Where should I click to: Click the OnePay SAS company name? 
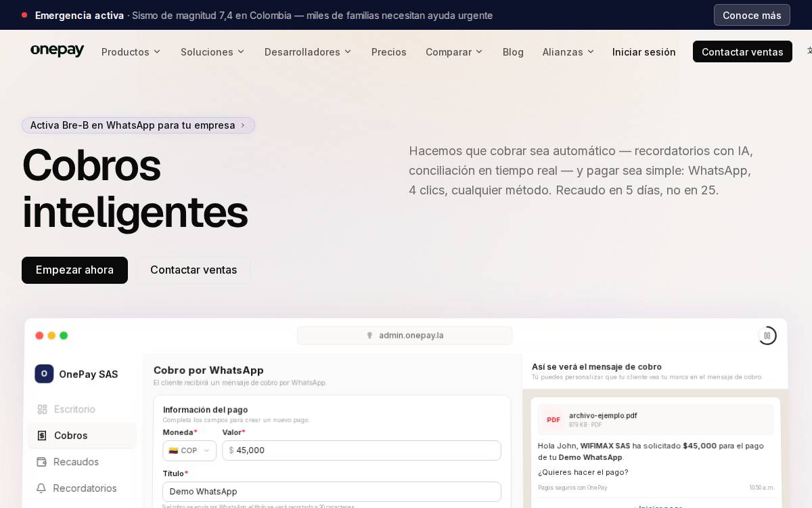click(88, 374)
